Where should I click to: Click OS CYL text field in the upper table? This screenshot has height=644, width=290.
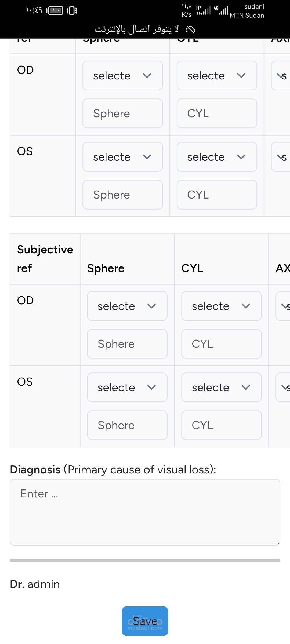point(217,195)
